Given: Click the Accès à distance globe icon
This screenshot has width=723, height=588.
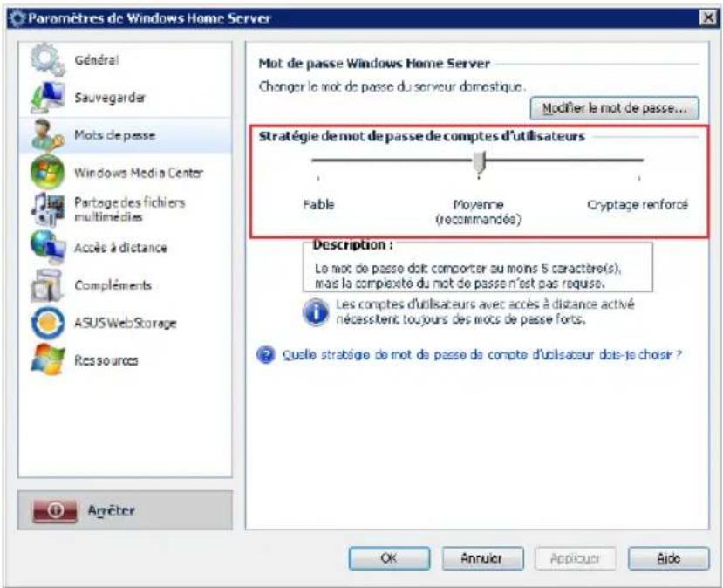Looking at the screenshot, I should 47,247.
